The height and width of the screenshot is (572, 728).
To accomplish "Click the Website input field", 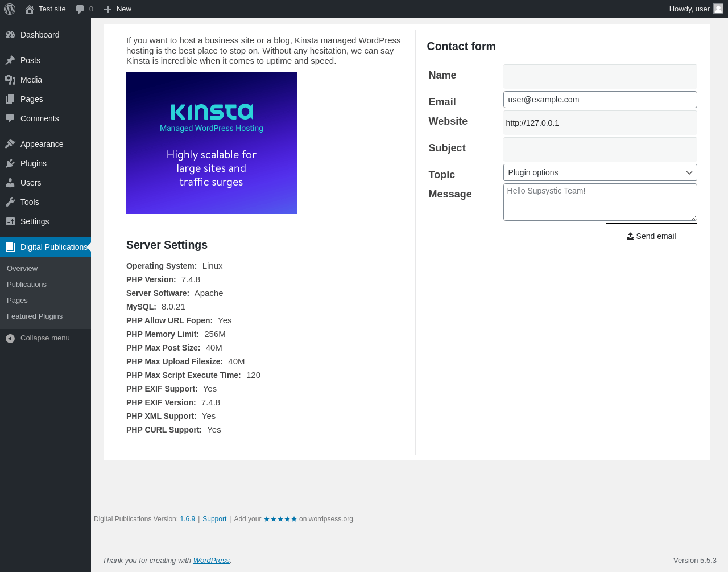I will (600, 123).
